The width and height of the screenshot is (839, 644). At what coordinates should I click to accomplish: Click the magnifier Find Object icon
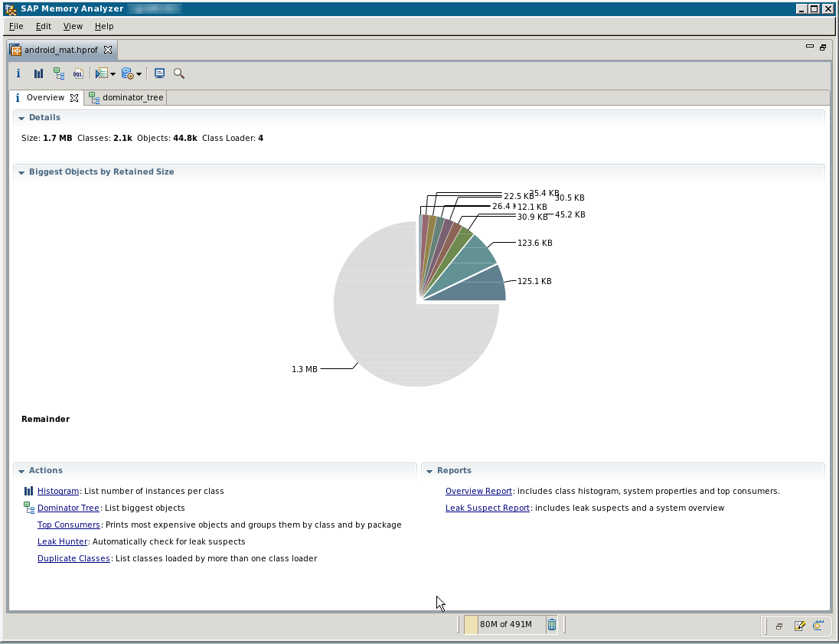(179, 74)
